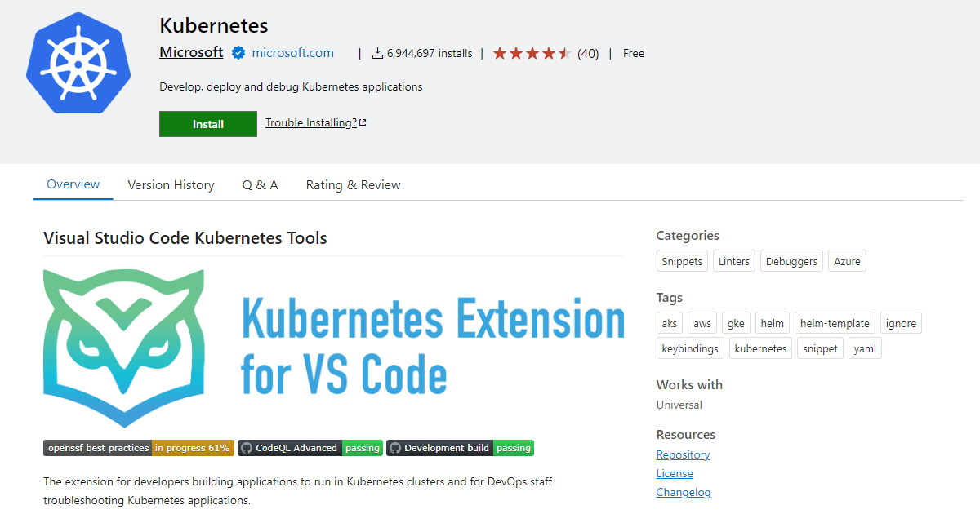This screenshot has height=514, width=980.
Task: Open the Repository resource link
Action: click(683, 454)
